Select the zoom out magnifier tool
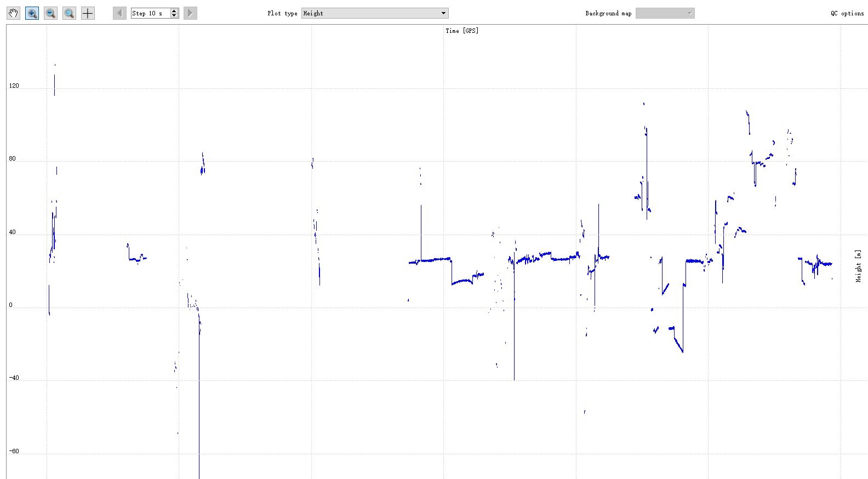The width and height of the screenshot is (868, 479). (50, 13)
